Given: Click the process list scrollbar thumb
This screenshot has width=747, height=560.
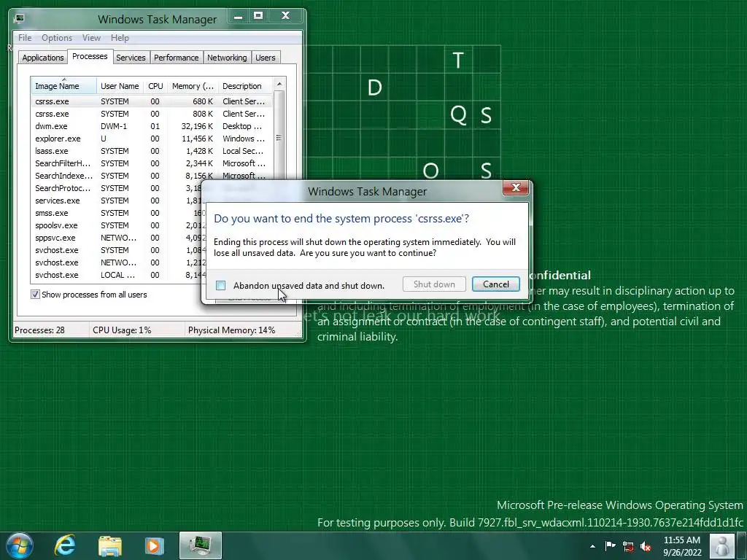Looking at the screenshot, I should point(279,138).
